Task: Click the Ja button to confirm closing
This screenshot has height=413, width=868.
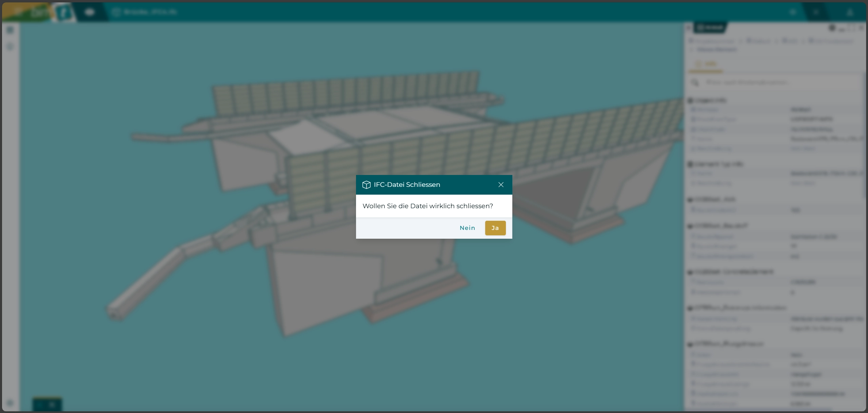Action: (495, 228)
